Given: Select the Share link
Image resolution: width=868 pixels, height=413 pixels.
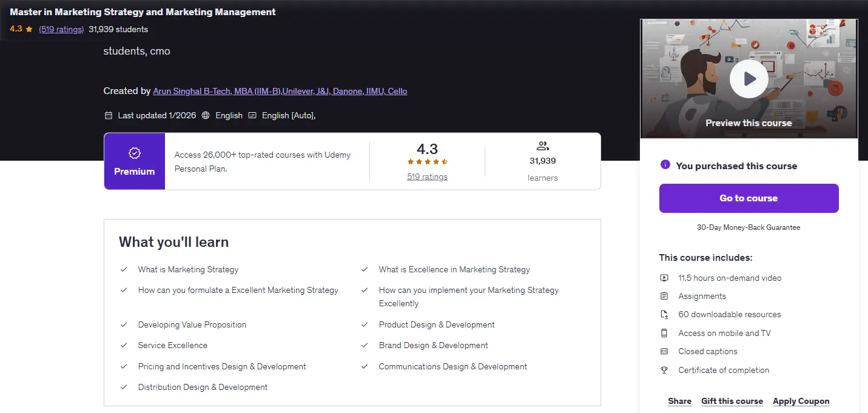Looking at the screenshot, I should tap(679, 401).
